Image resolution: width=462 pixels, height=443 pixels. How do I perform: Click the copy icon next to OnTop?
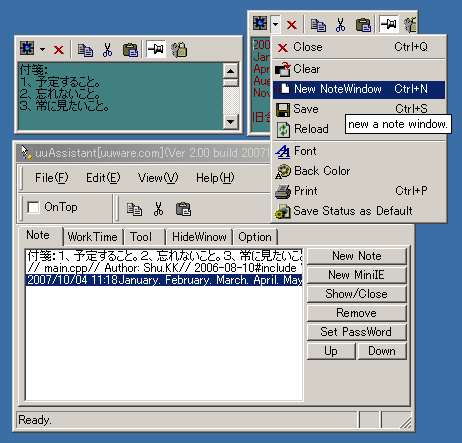[x=134, y=209]
